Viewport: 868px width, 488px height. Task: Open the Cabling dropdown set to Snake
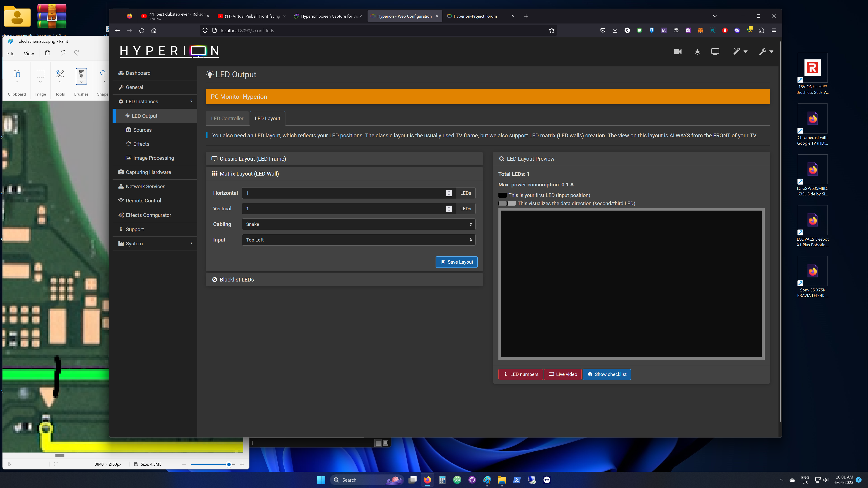359,224
